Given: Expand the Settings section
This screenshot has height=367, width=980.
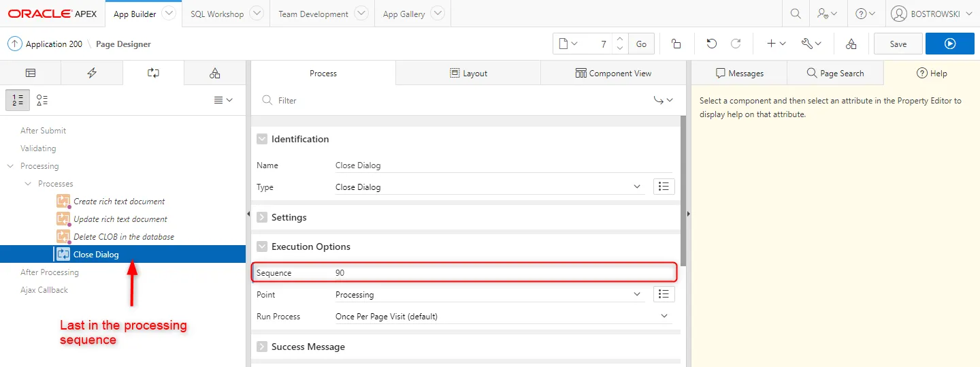Looking at the screenshot, I should 262,217.
